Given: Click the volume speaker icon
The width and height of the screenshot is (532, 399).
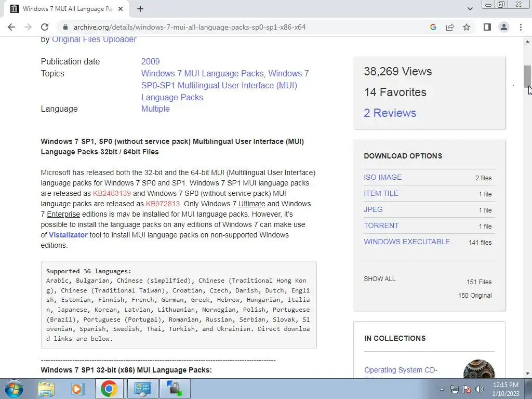Looking at the screenshot, I should click(x=480, y=389).
